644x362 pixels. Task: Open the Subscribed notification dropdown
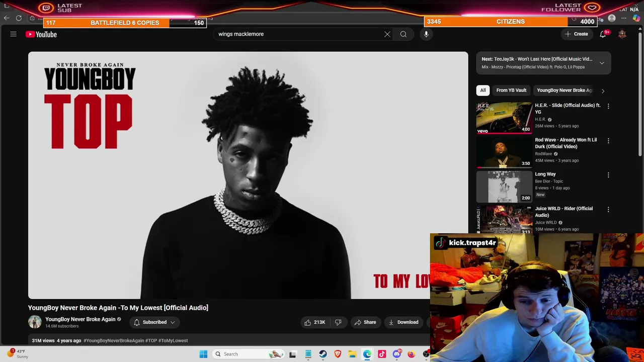pos(154,322)
